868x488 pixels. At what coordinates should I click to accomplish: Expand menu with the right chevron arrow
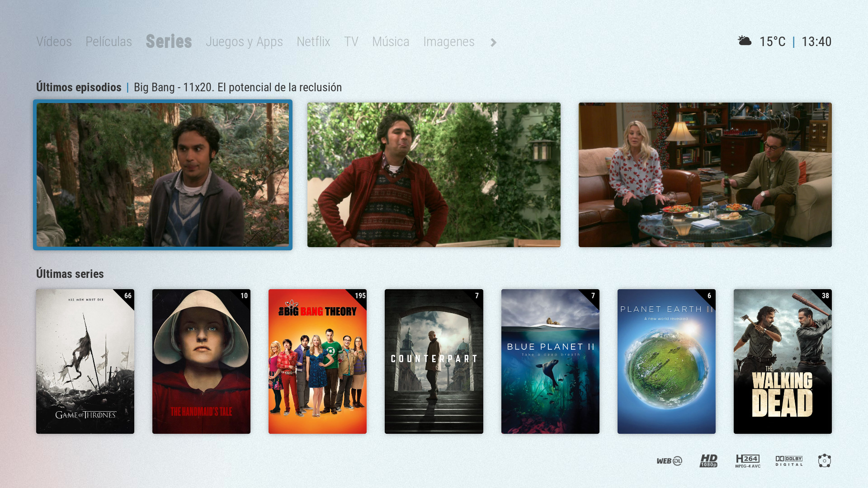click(x=493, y=42)
